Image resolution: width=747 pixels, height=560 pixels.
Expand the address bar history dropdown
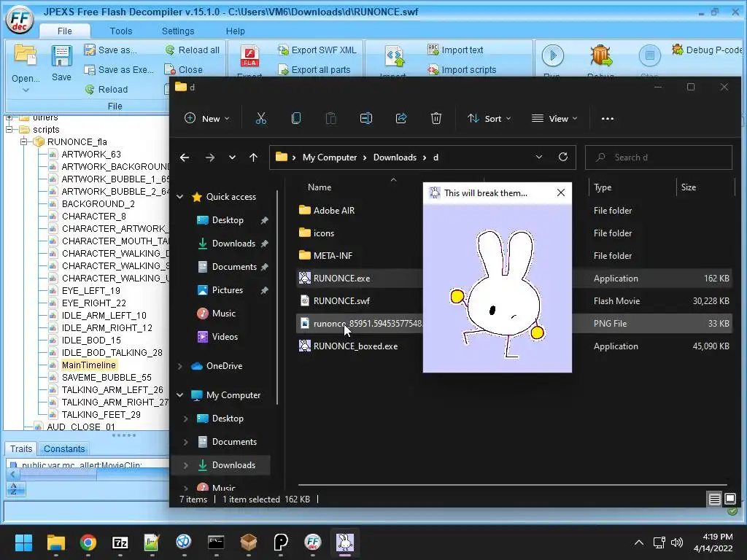539,157
